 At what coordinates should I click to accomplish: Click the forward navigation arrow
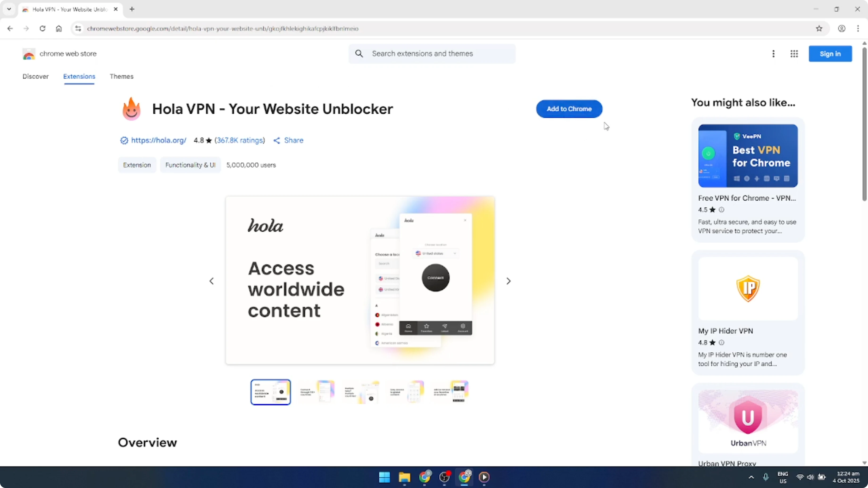click(x=26, y=29)
